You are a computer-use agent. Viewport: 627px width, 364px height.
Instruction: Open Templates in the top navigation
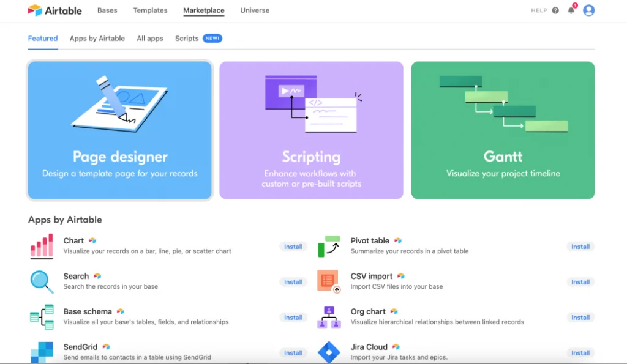tap(150, 10)
